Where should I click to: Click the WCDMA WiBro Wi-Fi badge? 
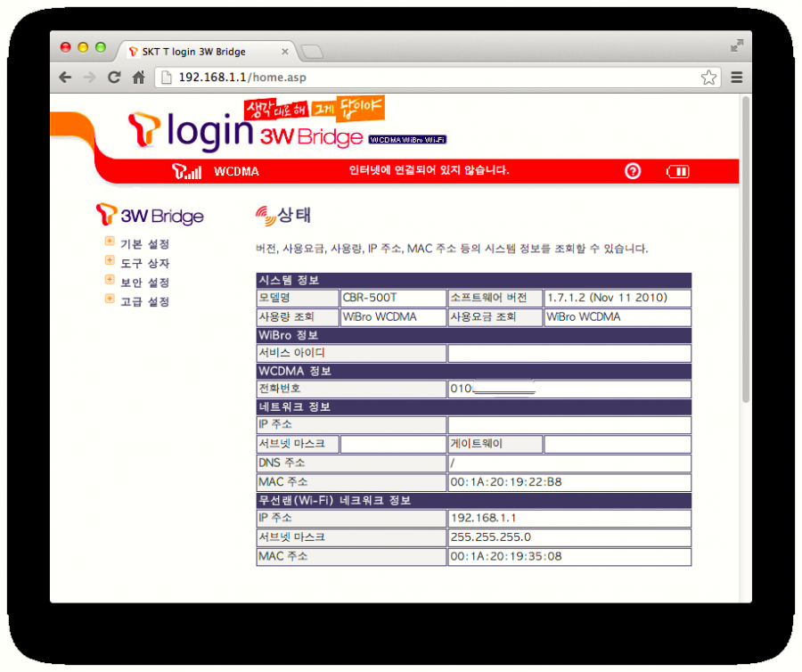point(407,140)
